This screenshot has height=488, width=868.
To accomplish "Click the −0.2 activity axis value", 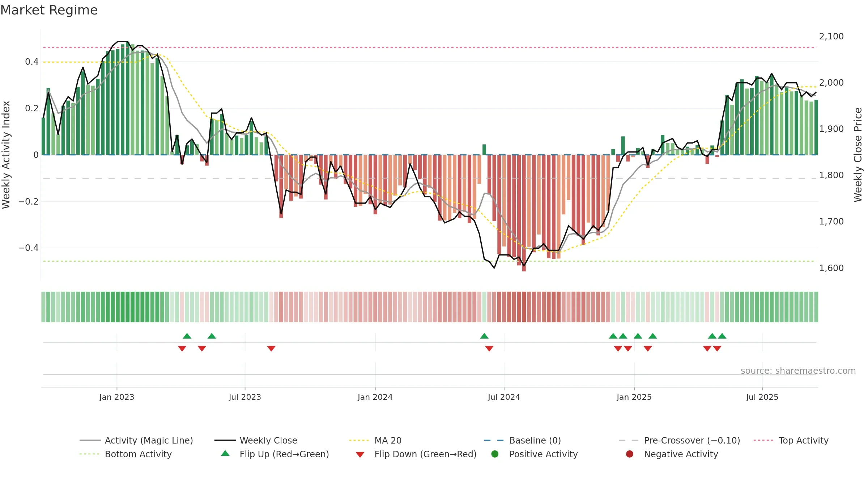I will point(29,201).
